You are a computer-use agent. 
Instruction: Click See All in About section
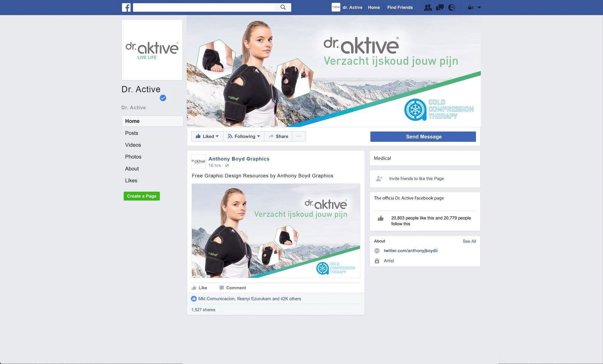click(469, 241)
